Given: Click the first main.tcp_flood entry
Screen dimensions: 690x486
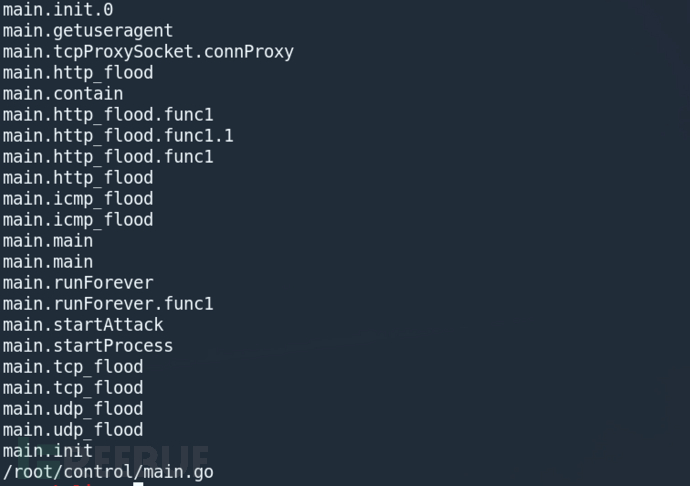Looking at the screenshot, I should (72, 366).
